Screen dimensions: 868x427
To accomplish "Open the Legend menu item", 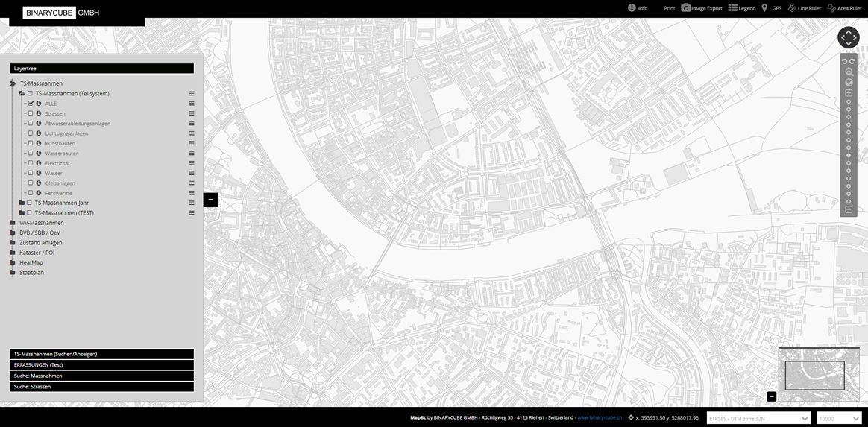I will click(742, 8).
